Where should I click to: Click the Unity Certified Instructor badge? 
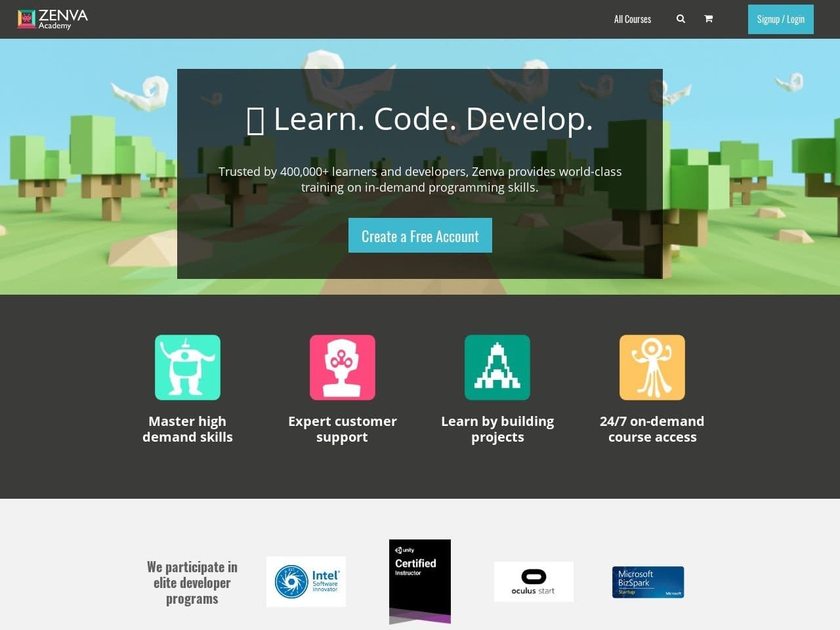pos(420,581)
